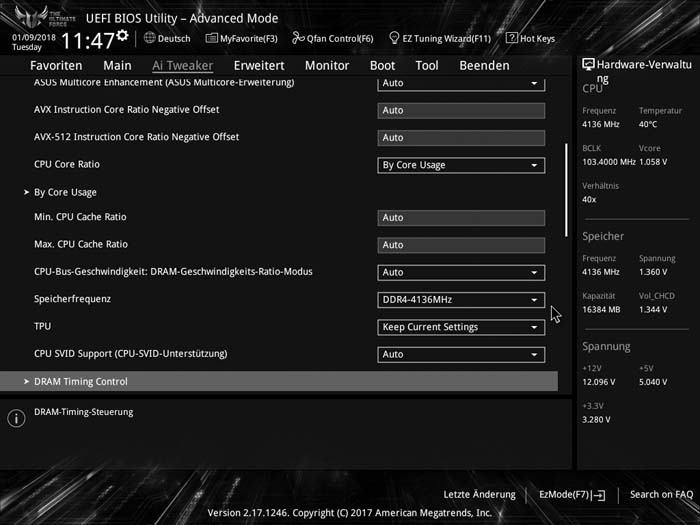Go to the Beenden tab
The height and width of the screenshot is (525, 700).
coord(484,66)
